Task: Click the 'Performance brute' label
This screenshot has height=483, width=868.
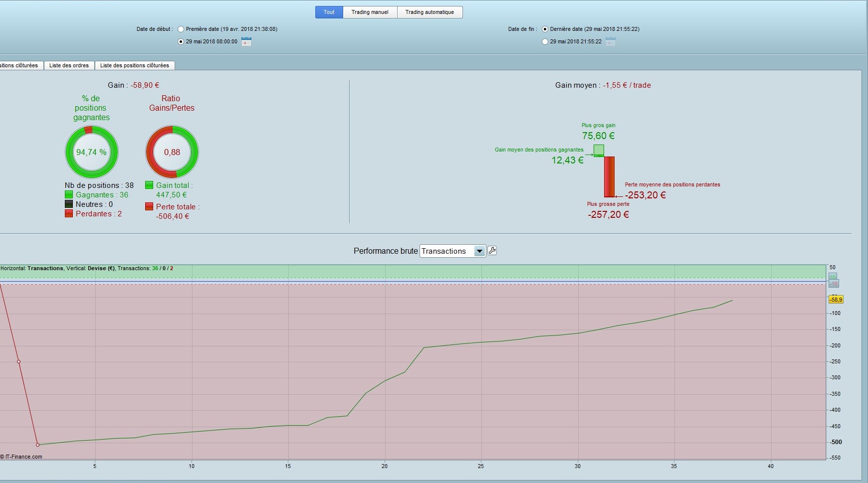Action: point(386,251)
